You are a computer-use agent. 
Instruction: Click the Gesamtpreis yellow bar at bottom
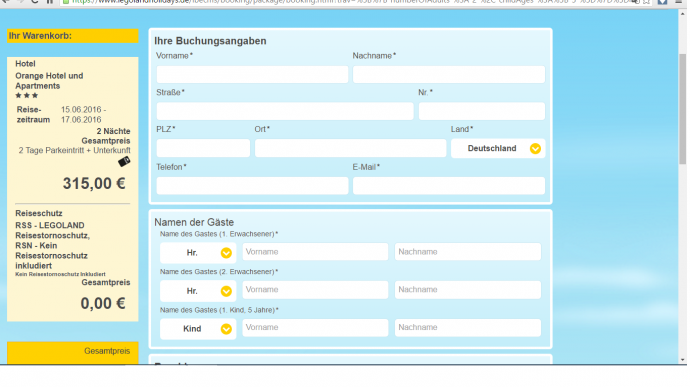[x=73, y=353]
